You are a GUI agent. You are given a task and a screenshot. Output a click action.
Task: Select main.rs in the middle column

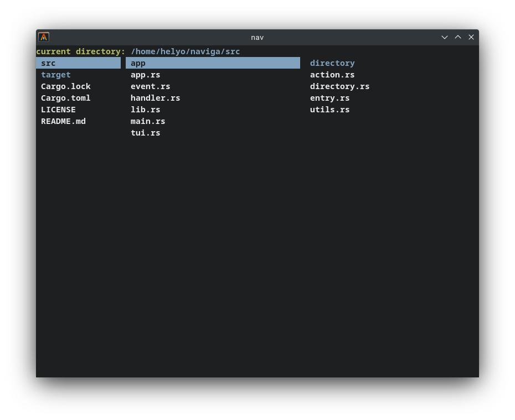(x=148, y=121)
